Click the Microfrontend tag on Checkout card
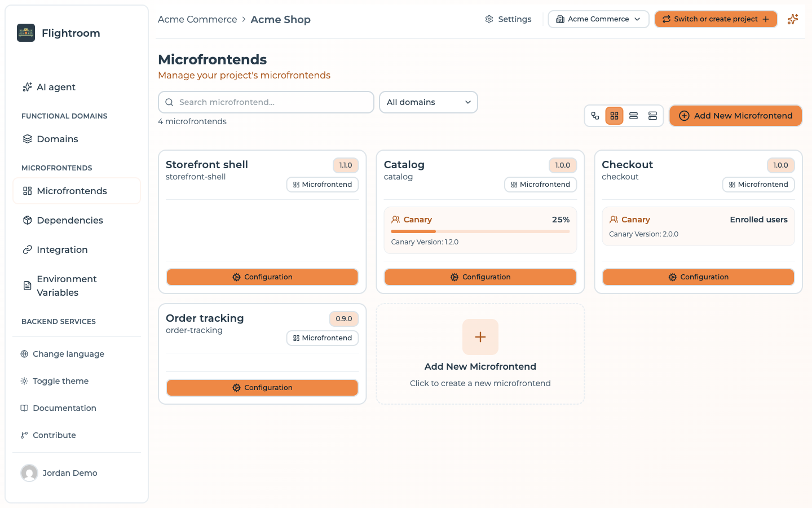This screenshot has width=812, height=508. pyautogui.click(x=758, y=185)
